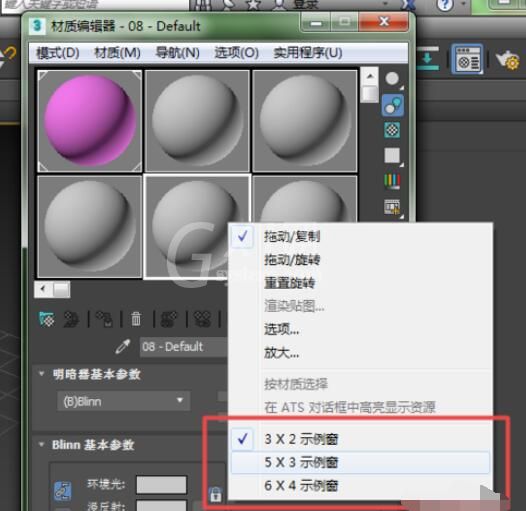Select the Sample Type sphere icon

pyautogui.click(x=392, y=79)
